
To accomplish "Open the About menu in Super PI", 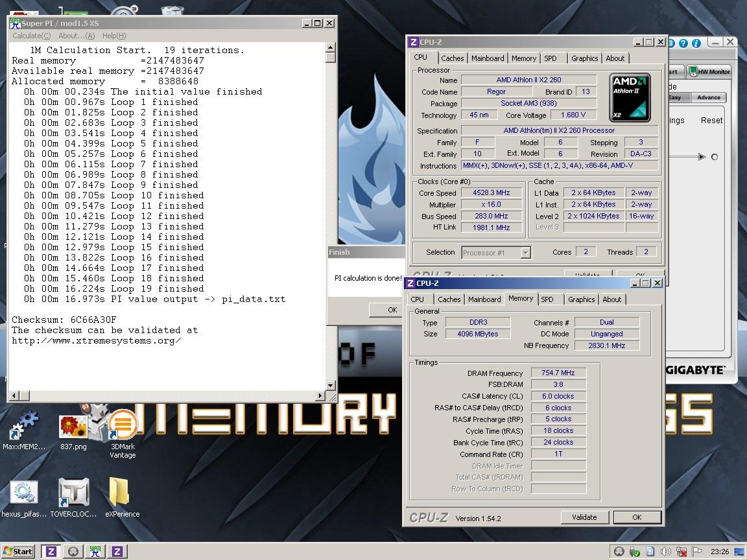I will coord(77,36).
